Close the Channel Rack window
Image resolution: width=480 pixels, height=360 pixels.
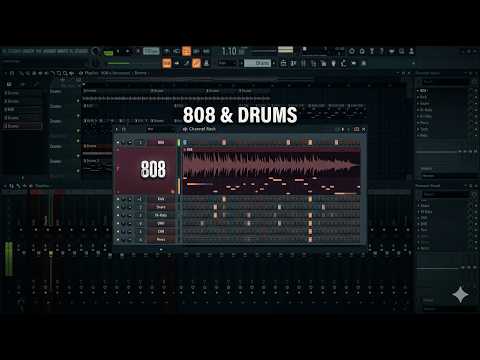click(364, 129)
